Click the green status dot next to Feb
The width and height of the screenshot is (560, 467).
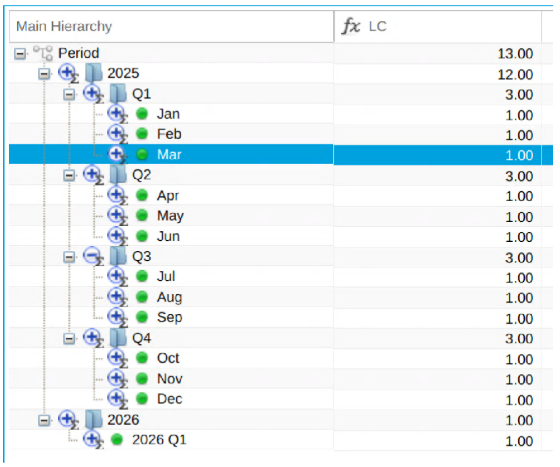click(142, 134)
